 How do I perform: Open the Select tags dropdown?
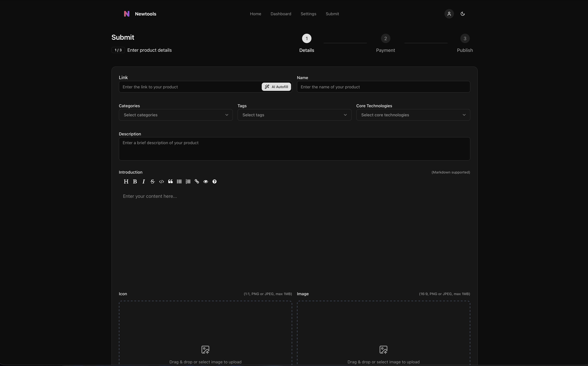(x=294, y=115)
